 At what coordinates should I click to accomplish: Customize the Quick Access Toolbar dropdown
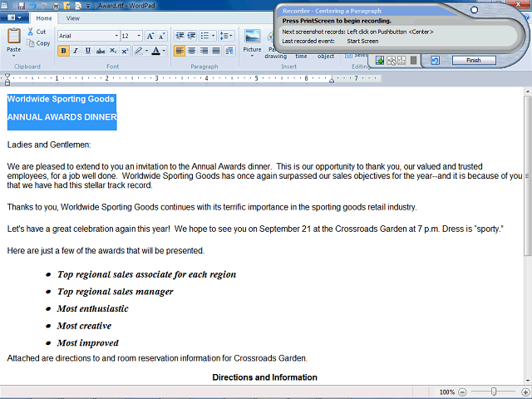88,6
